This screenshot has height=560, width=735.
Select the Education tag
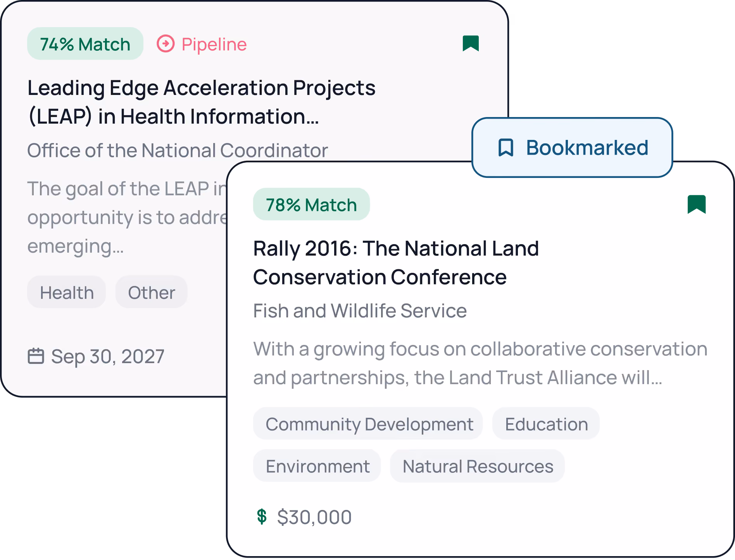546,424
